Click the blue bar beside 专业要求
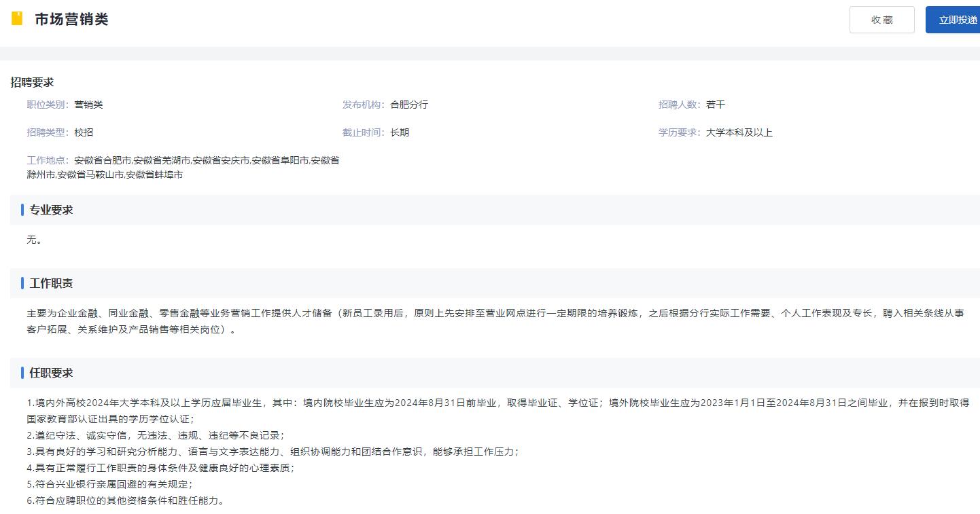980x514 pixels. click(x=22, y=210)
